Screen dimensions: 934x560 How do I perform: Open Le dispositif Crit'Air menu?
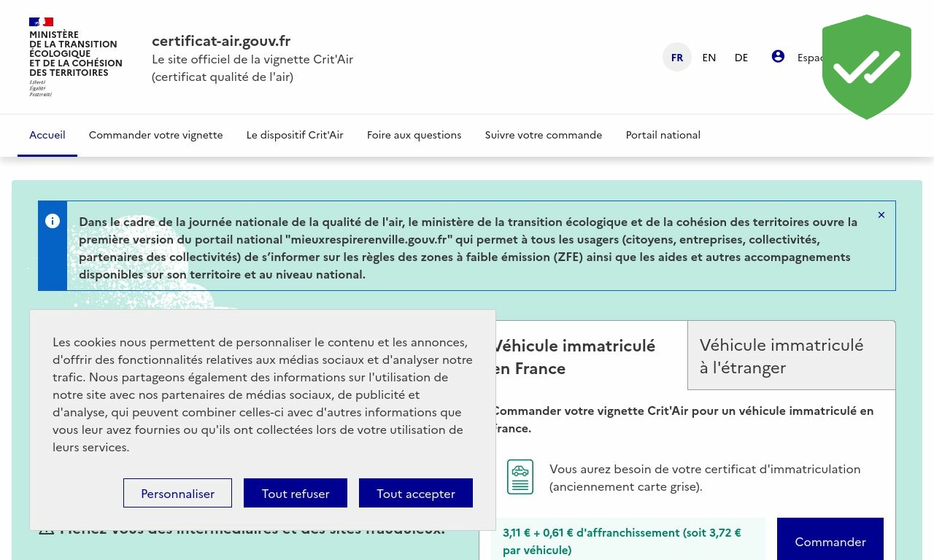click(x=295, y=135)
